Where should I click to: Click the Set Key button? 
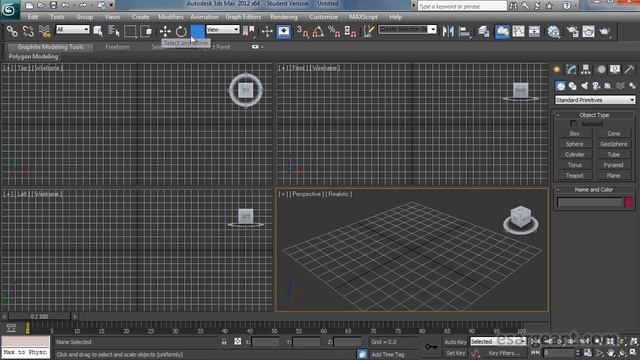[x=455, y=353]
